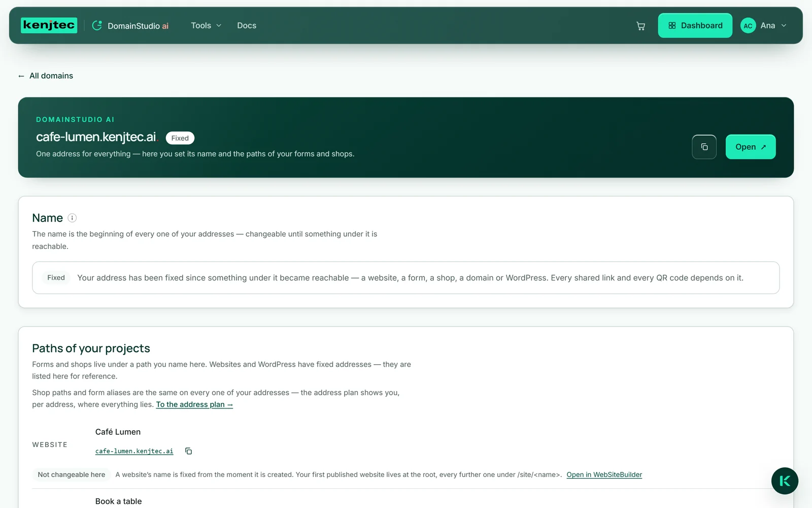Viewport: 812px width, 508px height.
Task: Click the AC user avatar
Action: tap(748, 25)
